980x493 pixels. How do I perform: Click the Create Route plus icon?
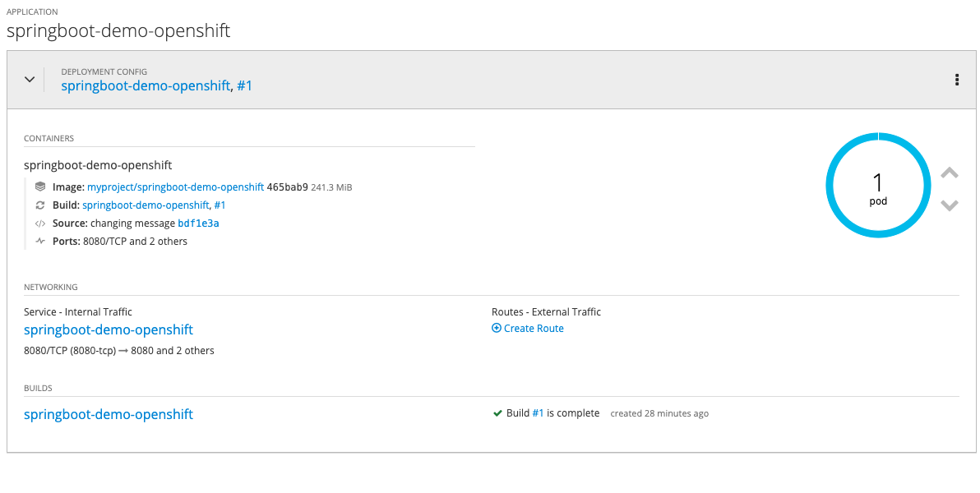point(497,329)
